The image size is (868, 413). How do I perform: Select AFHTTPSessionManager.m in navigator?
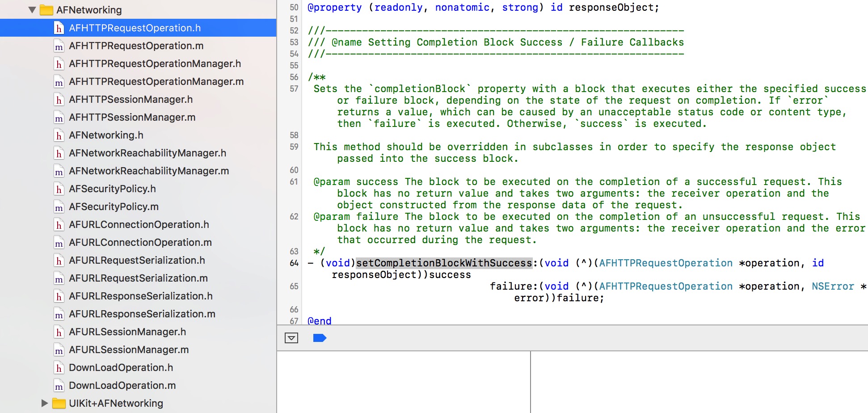(x=132, y=118)
